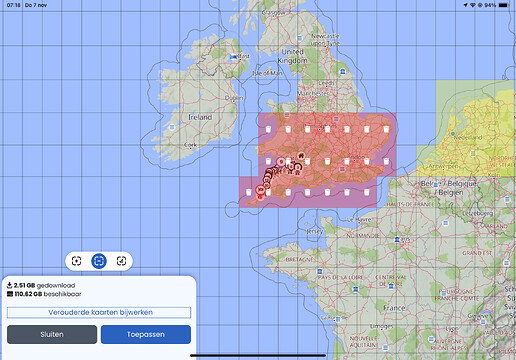Image resolution: width=516 pixels, height=360 pixels.
Task: Tap the landmark icon beside Paris
Action: pos(397,239)
